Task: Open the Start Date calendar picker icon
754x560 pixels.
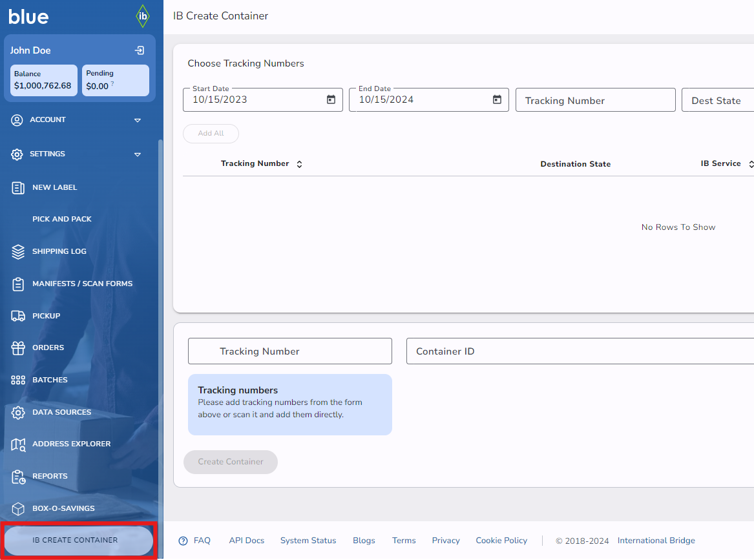Action: point(331,99)
